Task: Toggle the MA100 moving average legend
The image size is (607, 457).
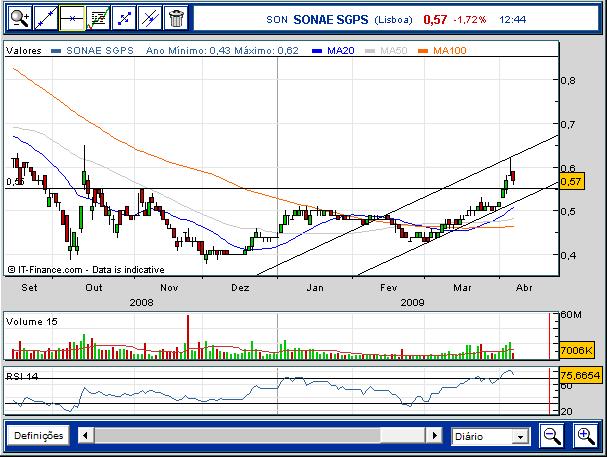Action: click(442, 51)
